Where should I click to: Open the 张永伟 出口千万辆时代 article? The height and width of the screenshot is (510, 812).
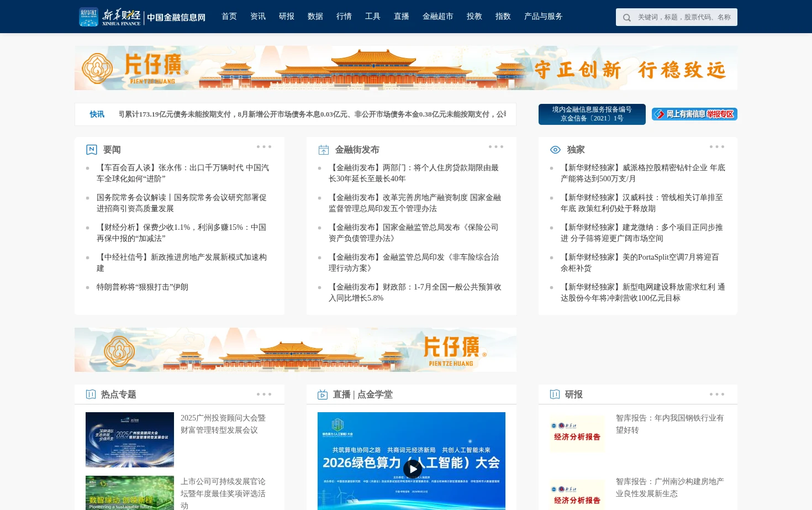click(x=183, y=173)
